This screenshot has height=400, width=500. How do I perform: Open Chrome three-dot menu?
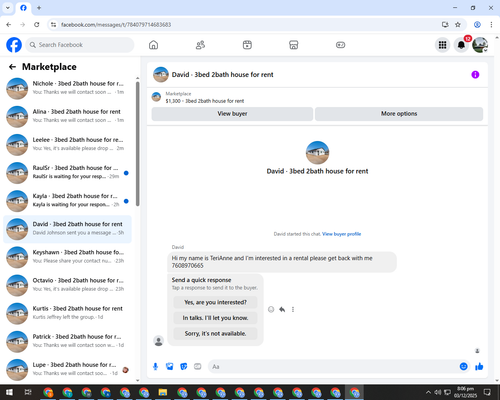click(491, 25)
